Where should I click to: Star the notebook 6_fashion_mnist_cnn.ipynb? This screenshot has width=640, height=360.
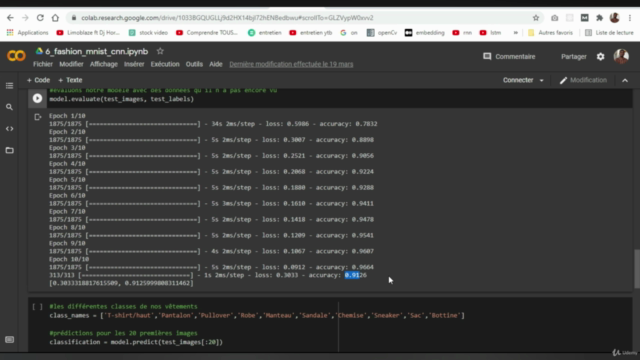pyautogui.click(x=160, y=51)
